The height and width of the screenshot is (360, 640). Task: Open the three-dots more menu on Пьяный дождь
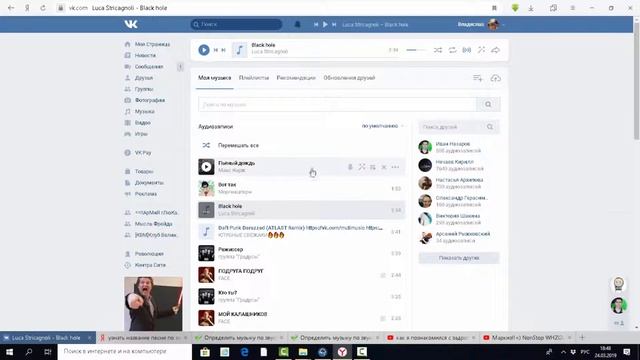coord(395,167)
